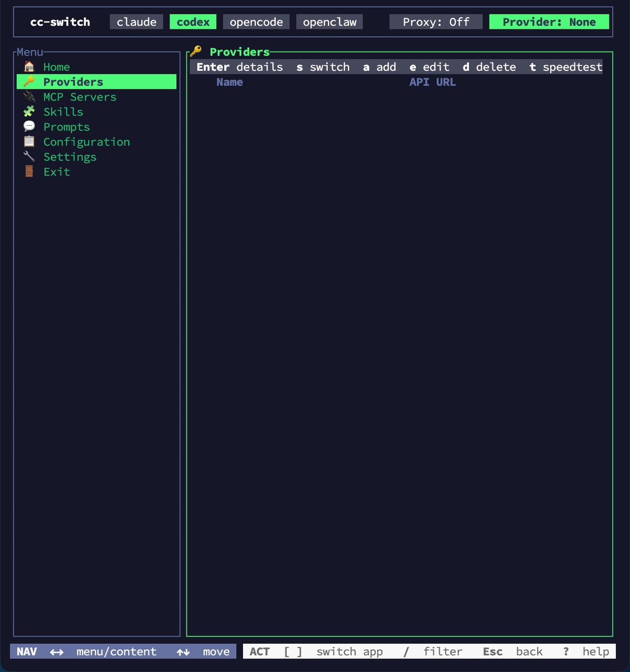The image size is (630, 672).
Task: Click the [ ] switch app hint
Action: pos(333,652)
